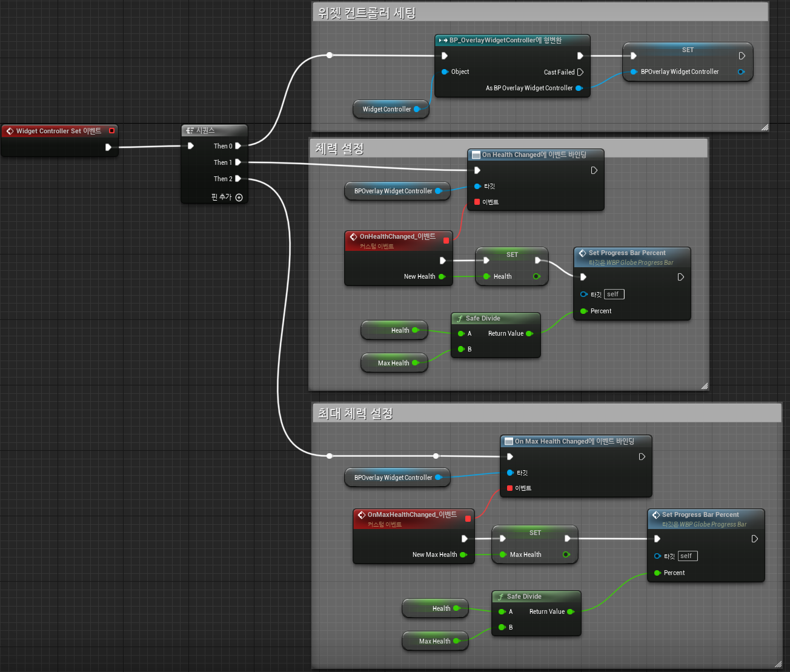The width and height of the screenshot is (790, 672).
Task: Select BPOverlay Widget Controller getter in 최대 체력 설정 group
Action: click(x=397, y=477)
